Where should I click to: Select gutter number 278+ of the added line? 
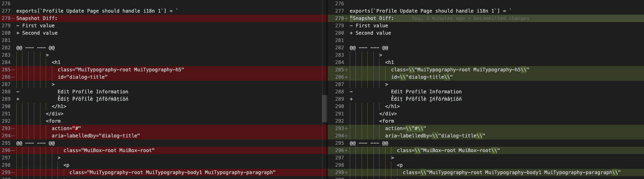(x=341, y=18)
